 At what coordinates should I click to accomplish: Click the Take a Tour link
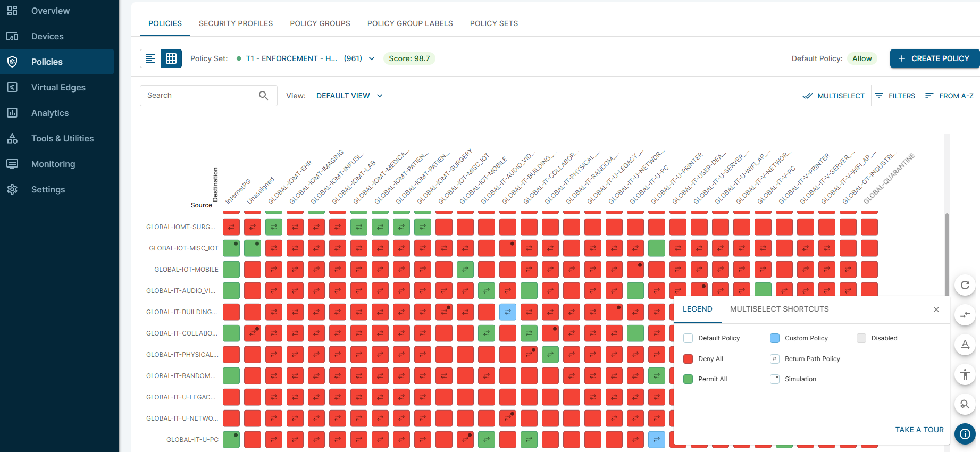919,430
